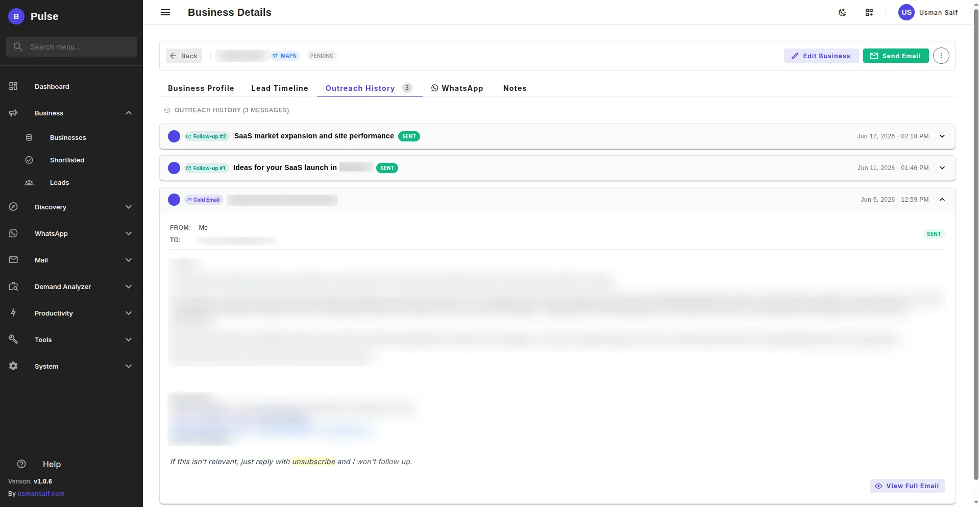980x507 pixels.
Task: Click the Follow-up #1 tag label
Action: [206, 168]
